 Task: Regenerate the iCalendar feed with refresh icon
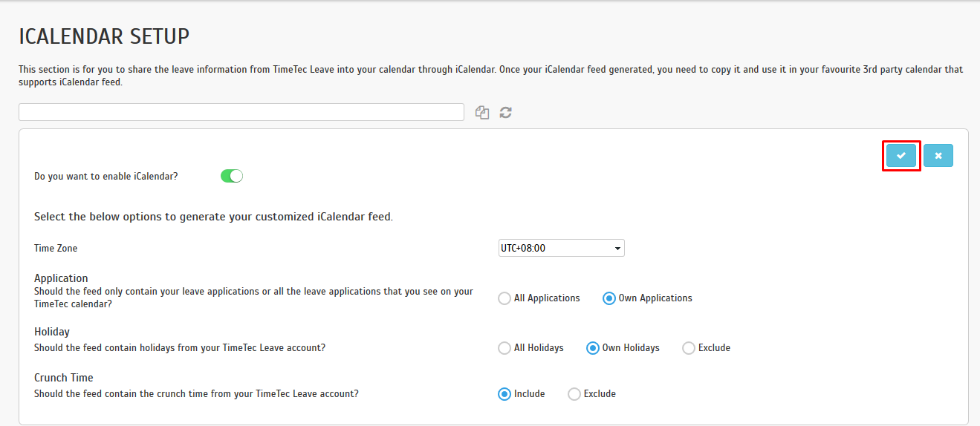pos(506,113)
